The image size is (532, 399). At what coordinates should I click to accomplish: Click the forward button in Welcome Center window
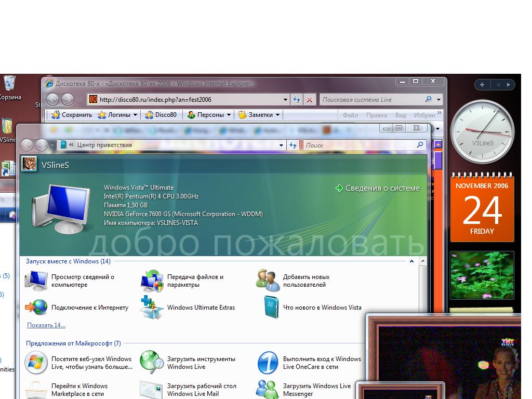click(42, 145)
